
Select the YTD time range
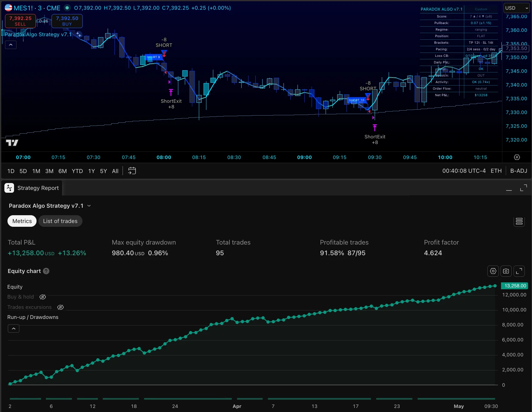(77, 171)
